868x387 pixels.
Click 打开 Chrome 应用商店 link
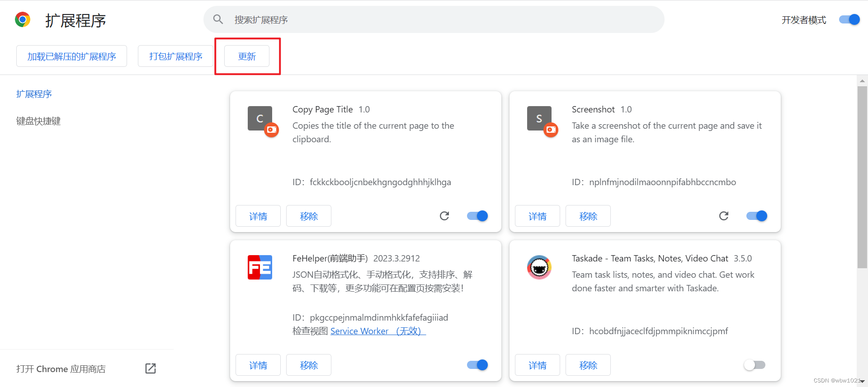(61, 369)
